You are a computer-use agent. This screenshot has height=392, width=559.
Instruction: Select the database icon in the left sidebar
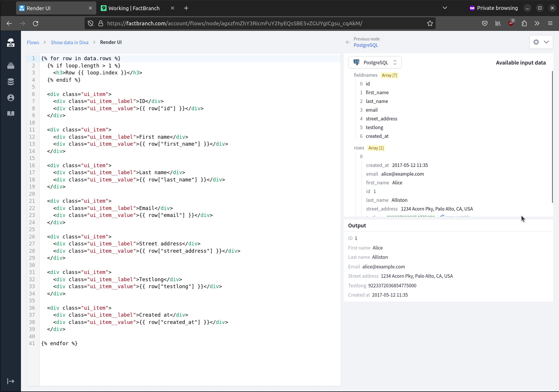point(11,82)
